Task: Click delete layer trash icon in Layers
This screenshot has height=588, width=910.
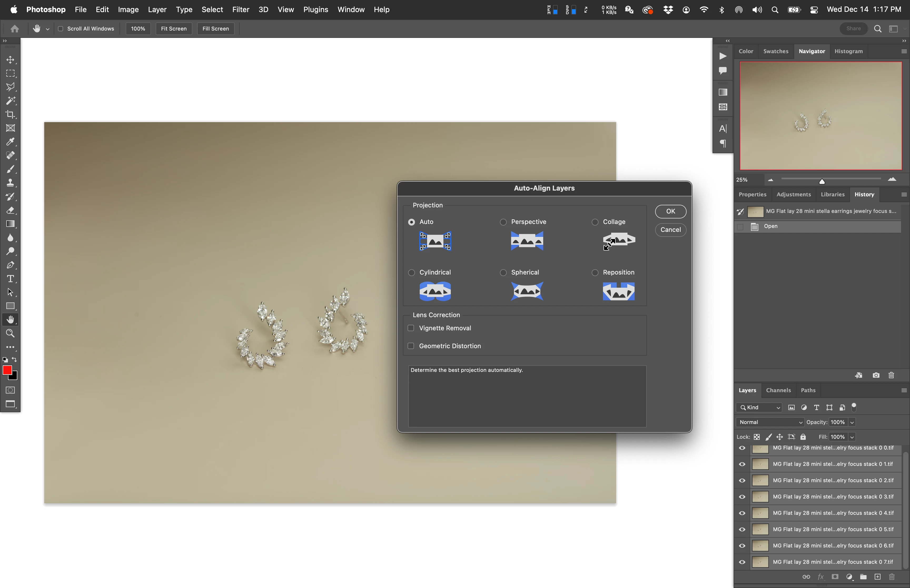Action: coord(892,576)
